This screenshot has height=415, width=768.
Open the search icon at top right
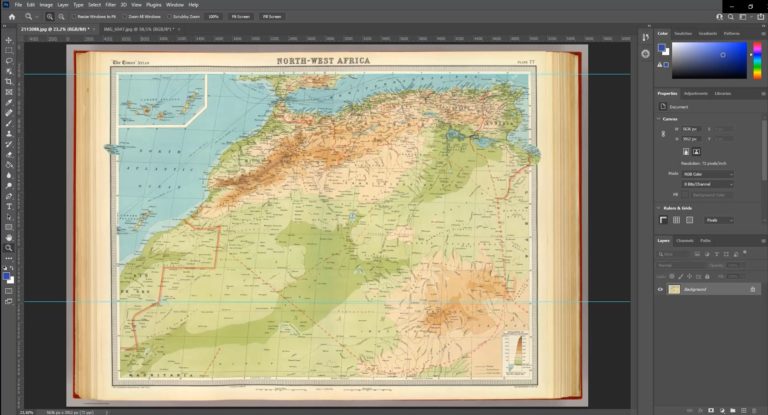tap(731, 17)
